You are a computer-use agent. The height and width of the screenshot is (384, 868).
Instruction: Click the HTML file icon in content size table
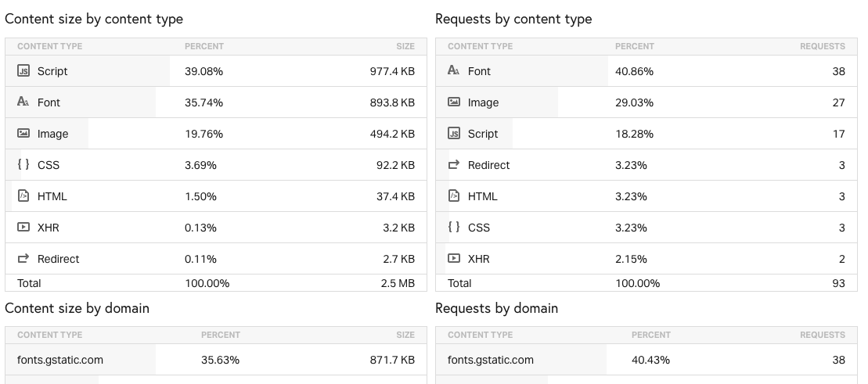[x=23, y=196]
